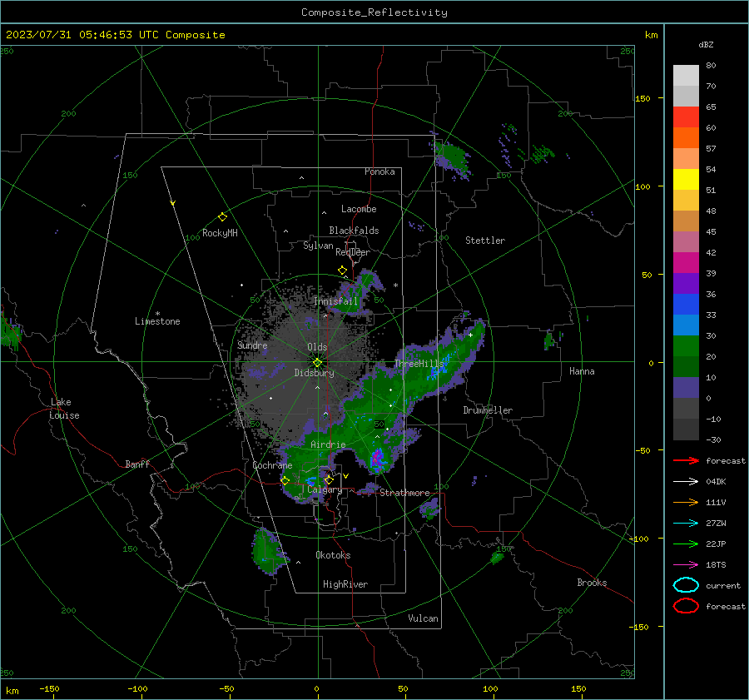Click the Ponoka city label
Image resolution: width=749 pixels, height=700 pixels.
[x=379, y=171]
